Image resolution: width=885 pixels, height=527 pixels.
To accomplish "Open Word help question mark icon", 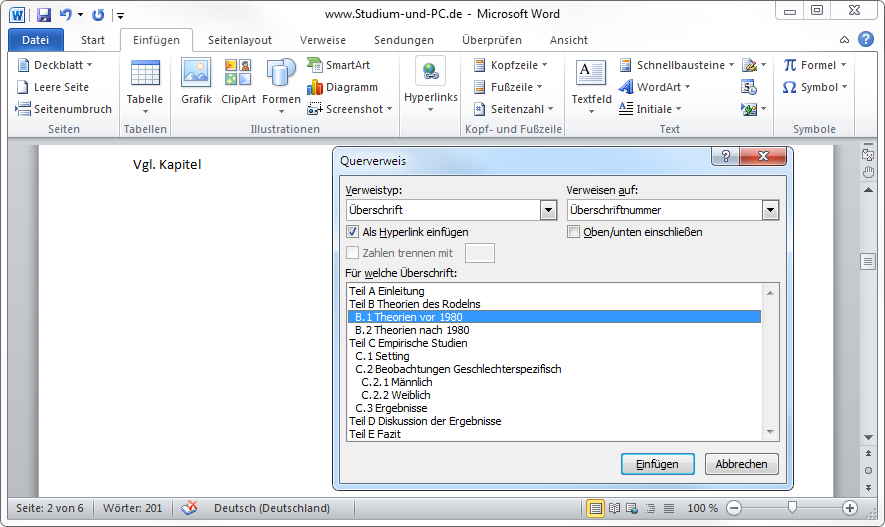I will point(866,39).
